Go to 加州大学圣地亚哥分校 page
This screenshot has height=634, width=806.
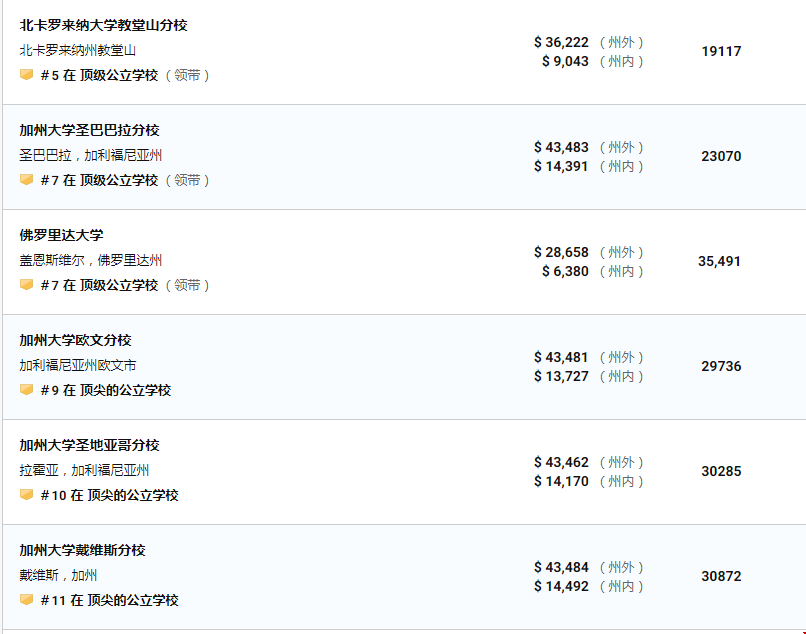coord(89,445)
